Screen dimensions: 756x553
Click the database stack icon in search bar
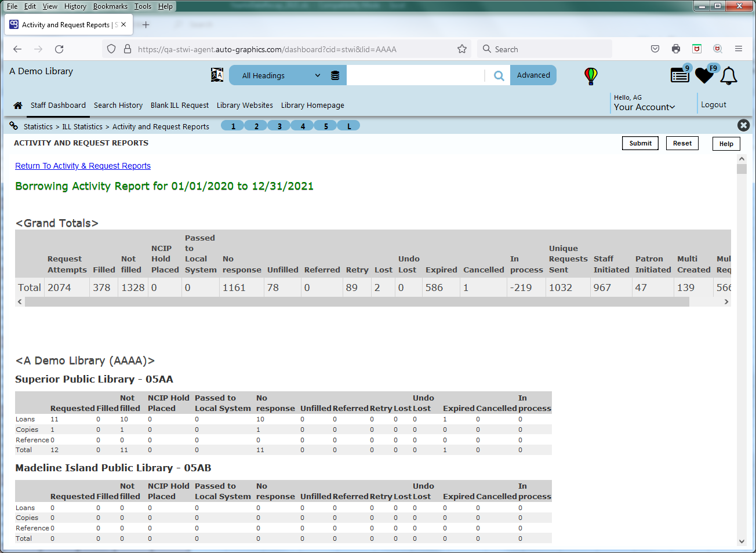(x=335, y=75)
